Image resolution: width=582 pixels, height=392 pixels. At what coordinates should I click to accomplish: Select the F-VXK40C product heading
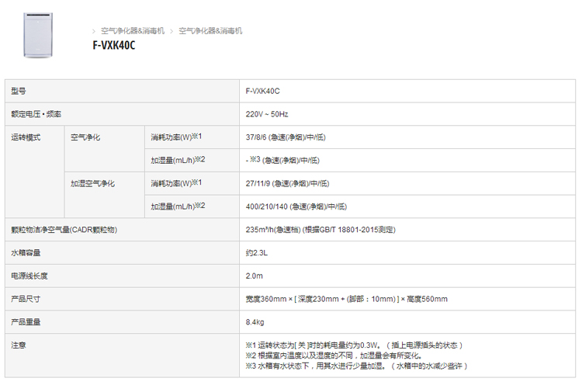[114, 45]
